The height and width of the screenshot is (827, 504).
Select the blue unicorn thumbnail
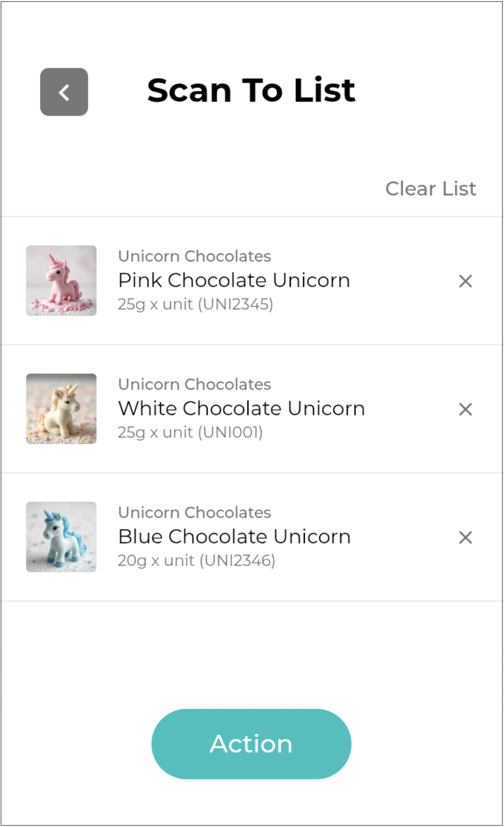pos(61,537)
